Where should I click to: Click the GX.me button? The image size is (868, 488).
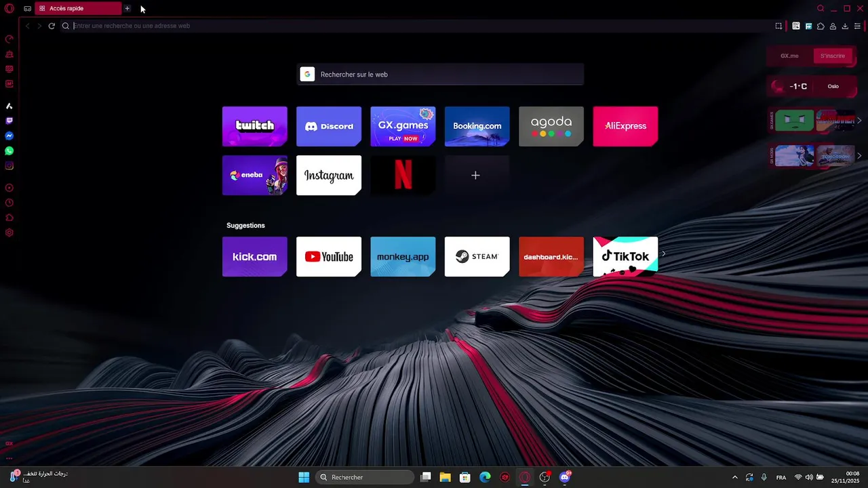coord(789,56)
